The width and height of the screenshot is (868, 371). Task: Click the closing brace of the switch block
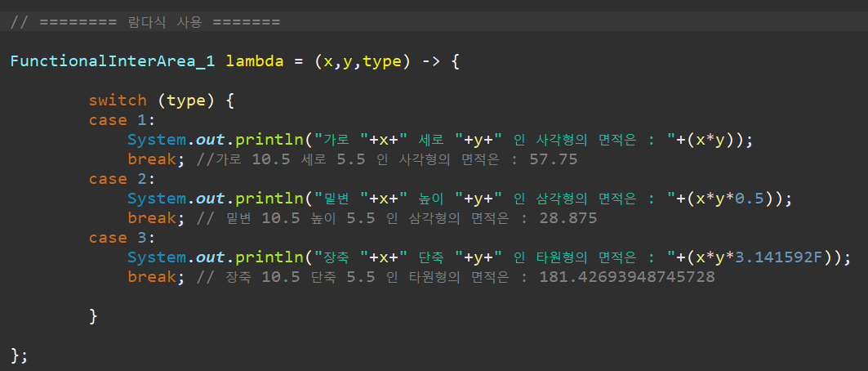94,316
